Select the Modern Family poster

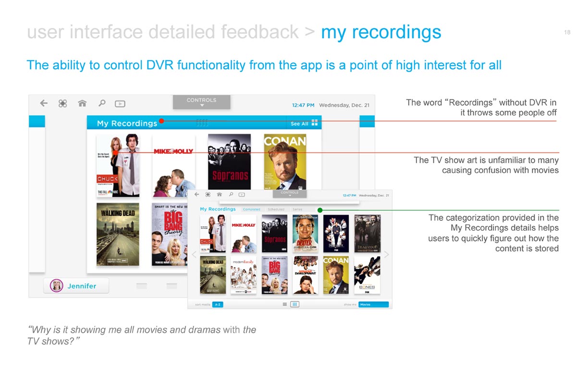[x=244, y=275]
